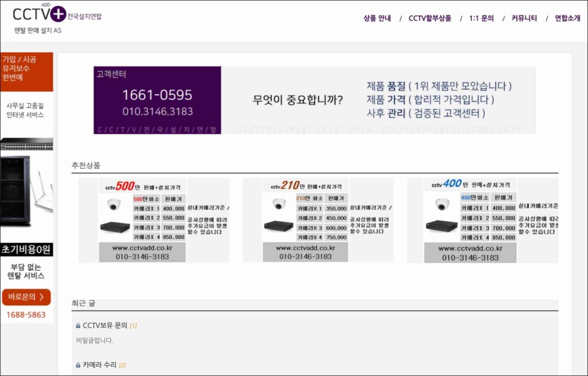Open the 상품 안내 menu
The image size is (588, 376).
click(x=377, y=18)
